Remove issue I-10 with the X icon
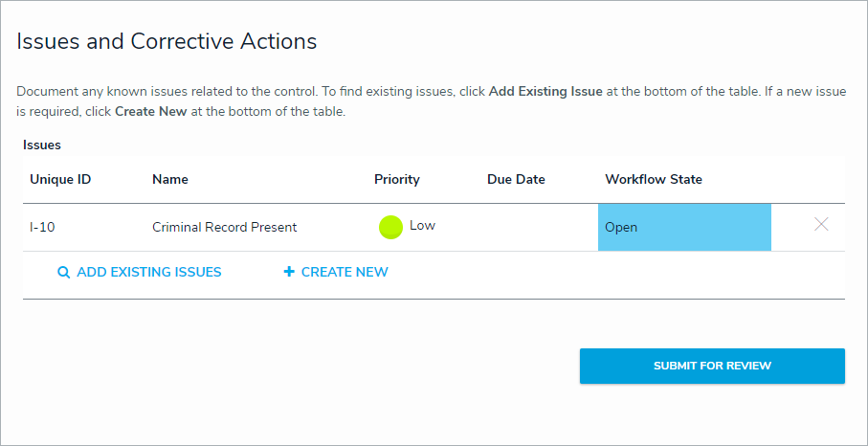Image resolution: width=868 pixels, height=446 pixels. pyautogui.click(x=821, y=225)
